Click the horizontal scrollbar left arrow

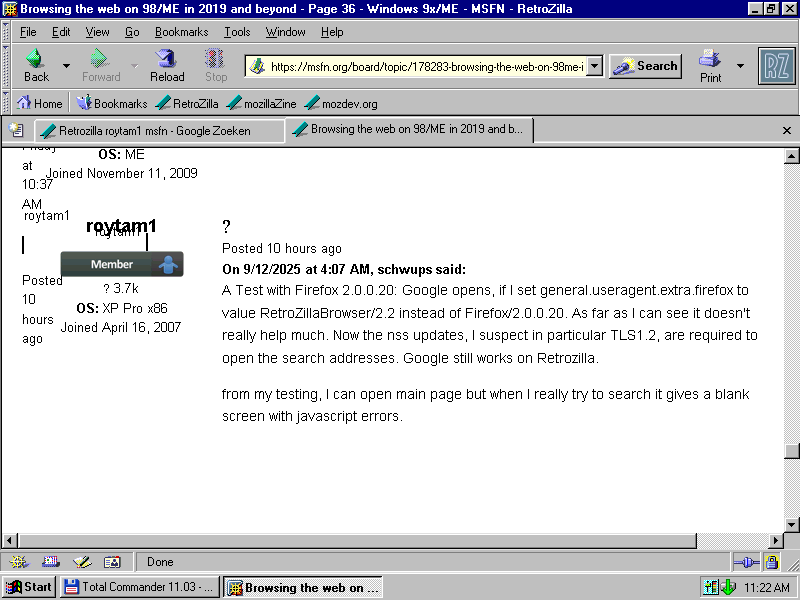tap(9, 540)
